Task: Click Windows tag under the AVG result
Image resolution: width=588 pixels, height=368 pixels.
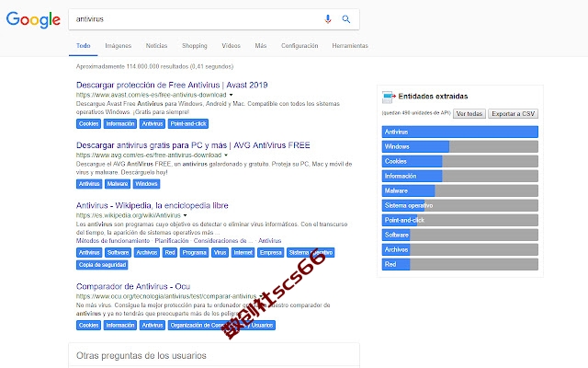Action: click(146, 184)
